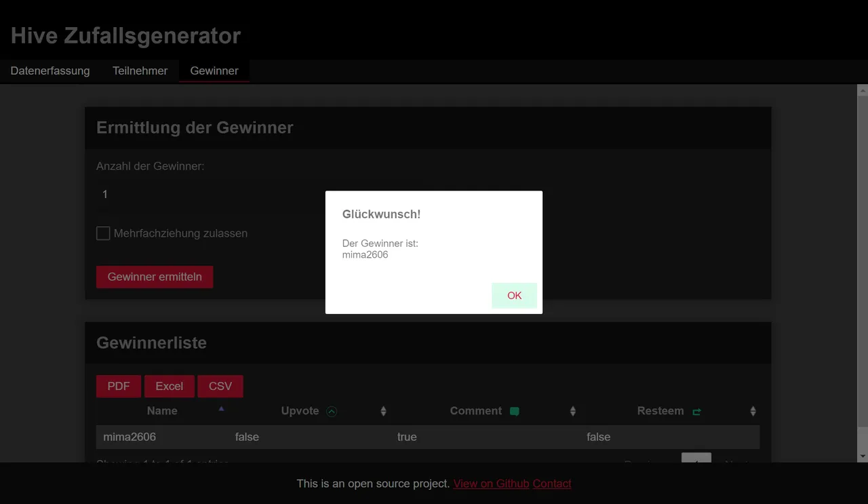Sort the table by Comment column arrows
This screenshot has width=868, height=504.
(x=572, y=411)
